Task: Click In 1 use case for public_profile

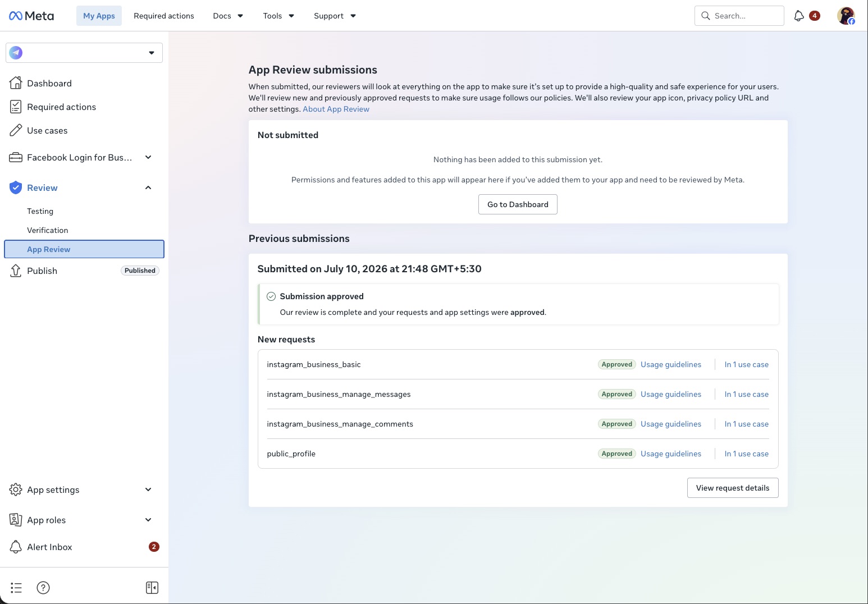Action: tap(747, 454)
